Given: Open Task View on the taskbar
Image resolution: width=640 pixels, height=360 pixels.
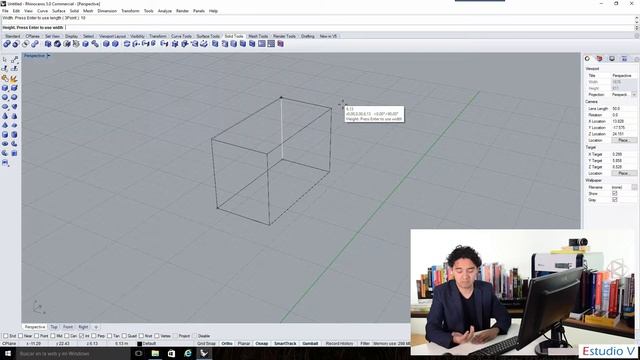Looking at the screenshot, I should (x=138, y=353).
